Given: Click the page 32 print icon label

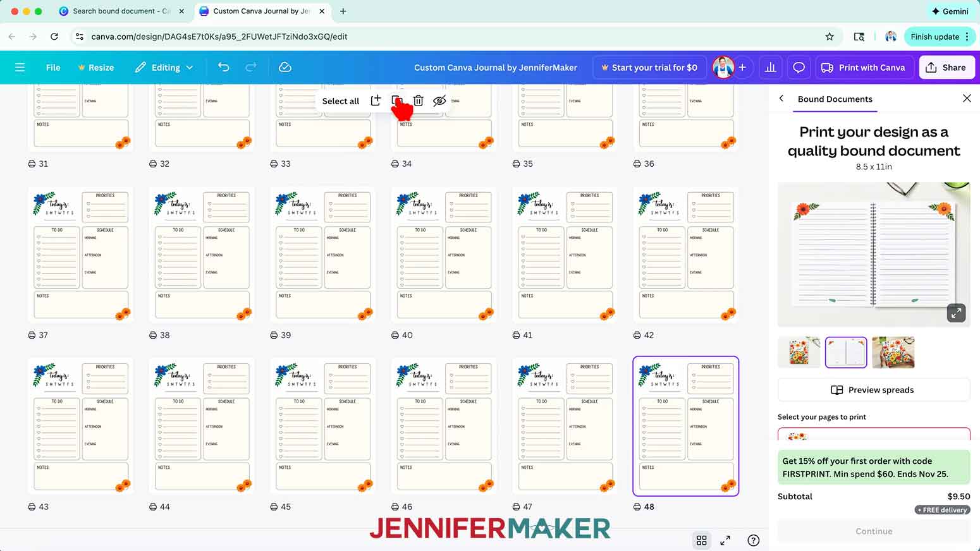Looking at the screenshot, I should (x=153, y=164).
